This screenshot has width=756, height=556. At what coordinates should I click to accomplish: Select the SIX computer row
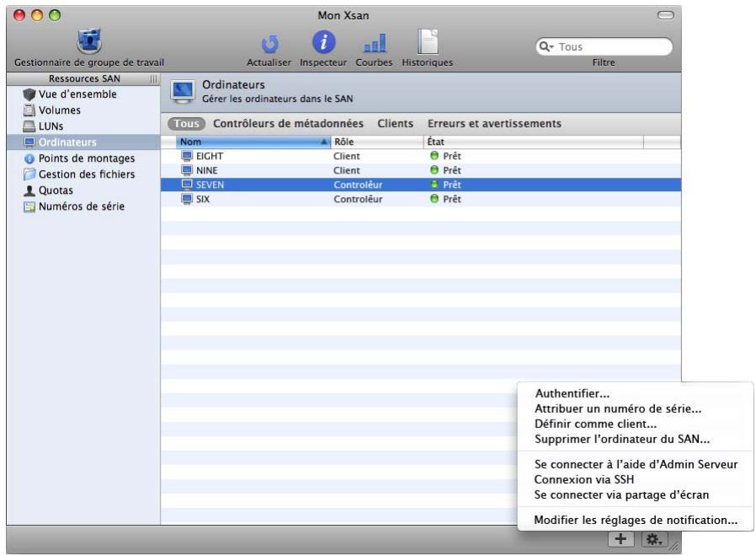[420, 199]
